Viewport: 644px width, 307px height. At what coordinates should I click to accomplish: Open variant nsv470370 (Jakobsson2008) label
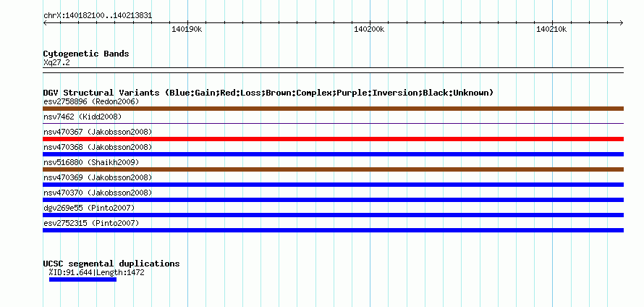pyautogui.click(x=98, y=193)
